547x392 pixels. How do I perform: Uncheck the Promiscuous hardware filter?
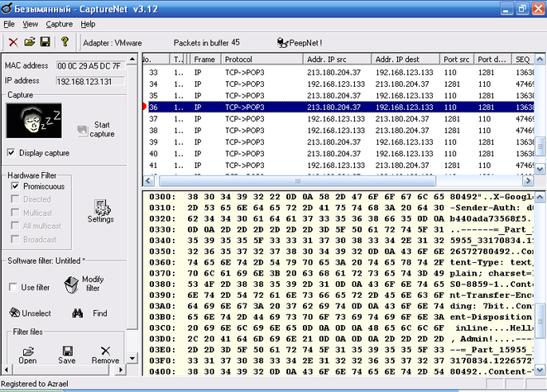[16, 187]
